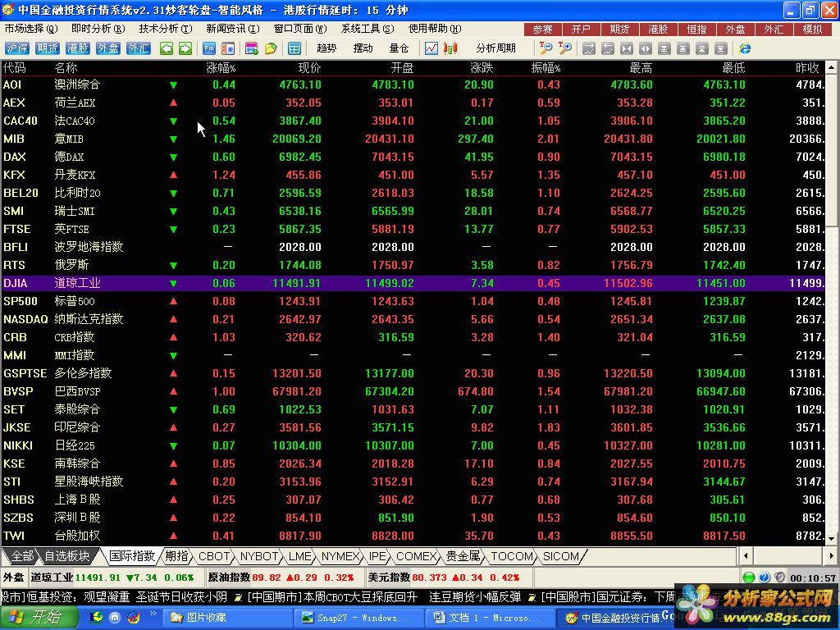The height and width of the screenshot is (630, 840).
Task: Click the horizontal scrollbar right arrow
Action: (x=832, y=556)
